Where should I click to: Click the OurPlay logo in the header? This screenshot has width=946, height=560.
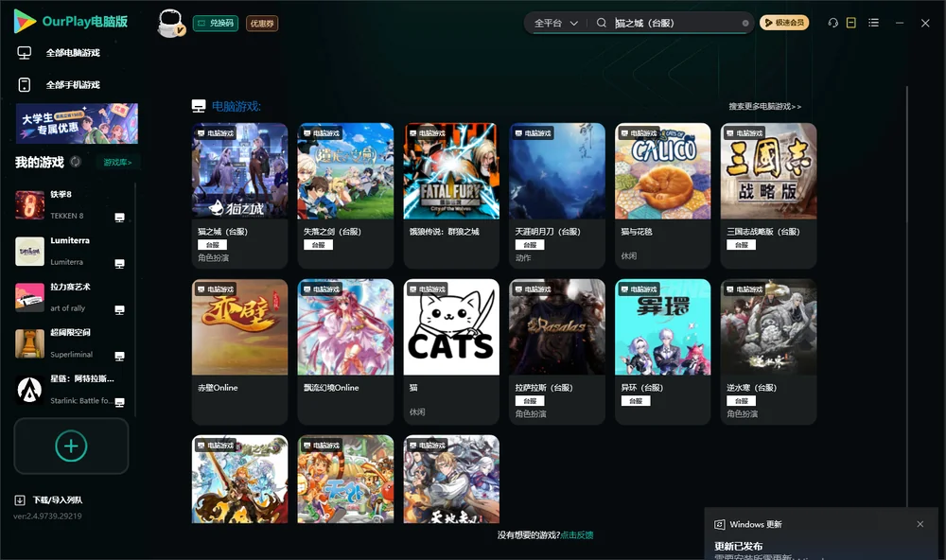70,22
